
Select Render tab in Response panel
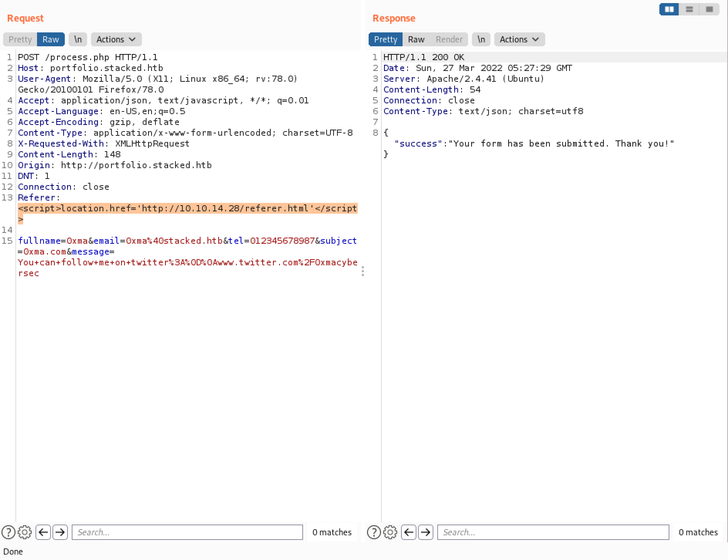pos(449,39)
